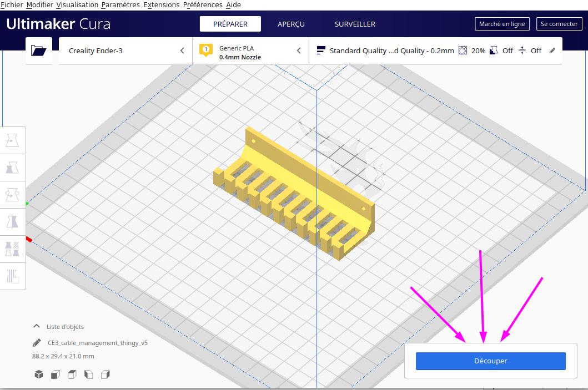Switch to right side view cube icon
This screenshot has width=588, height=390.
pyautogui.click(x=105, y=374)
